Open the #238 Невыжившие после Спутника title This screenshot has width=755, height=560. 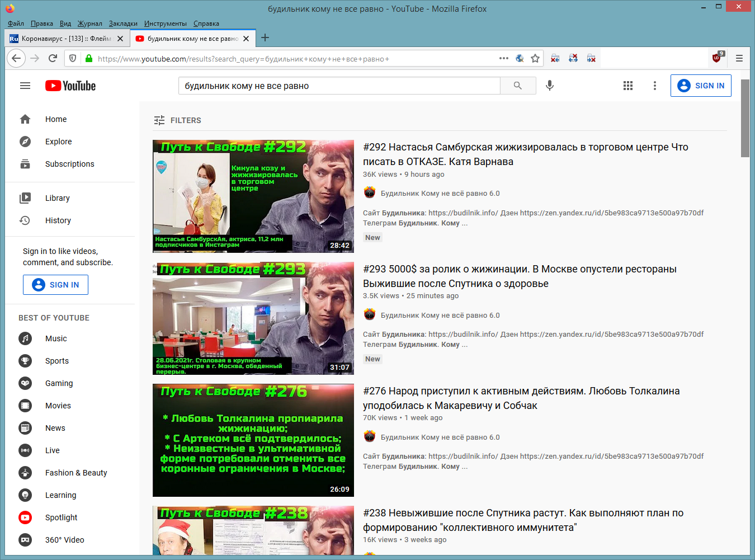click(523, 520)
